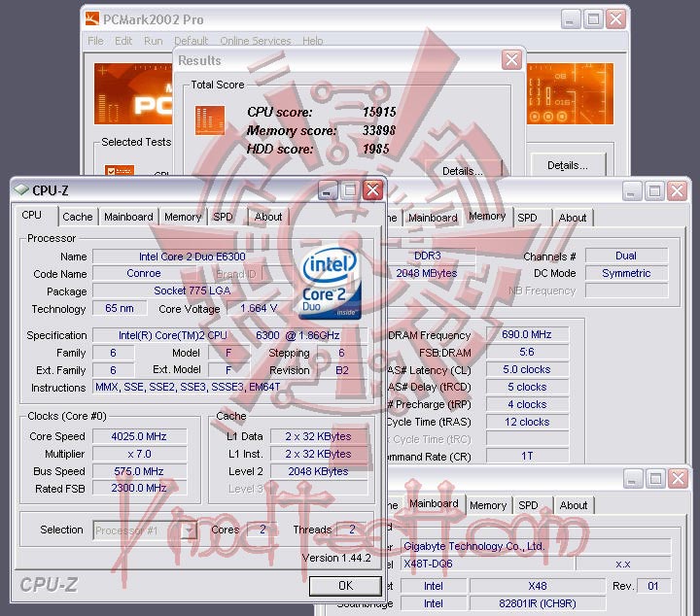Open the File menu in PCMark2002

point(95,41)
